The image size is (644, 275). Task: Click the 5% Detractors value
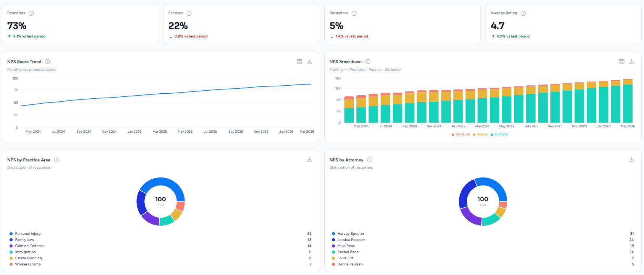pos(337,26)
